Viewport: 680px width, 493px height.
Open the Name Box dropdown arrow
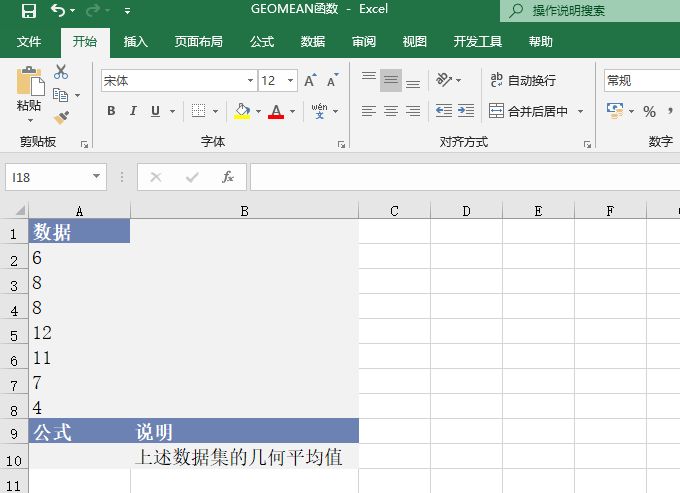(x=97, y=177)
